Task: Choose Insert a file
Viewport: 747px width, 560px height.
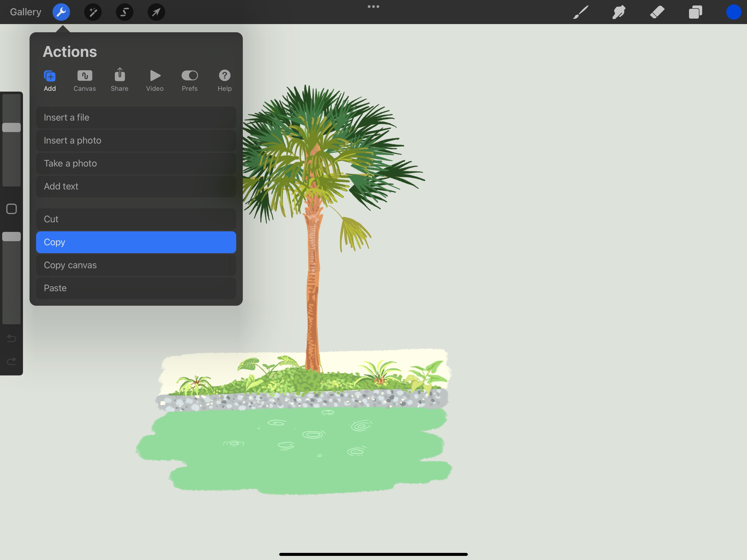Action: pyautogui.click(x=136, y=117)
